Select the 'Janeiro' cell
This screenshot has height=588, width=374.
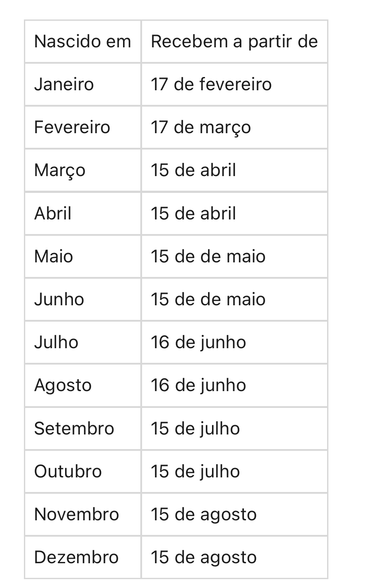point(83,85)
